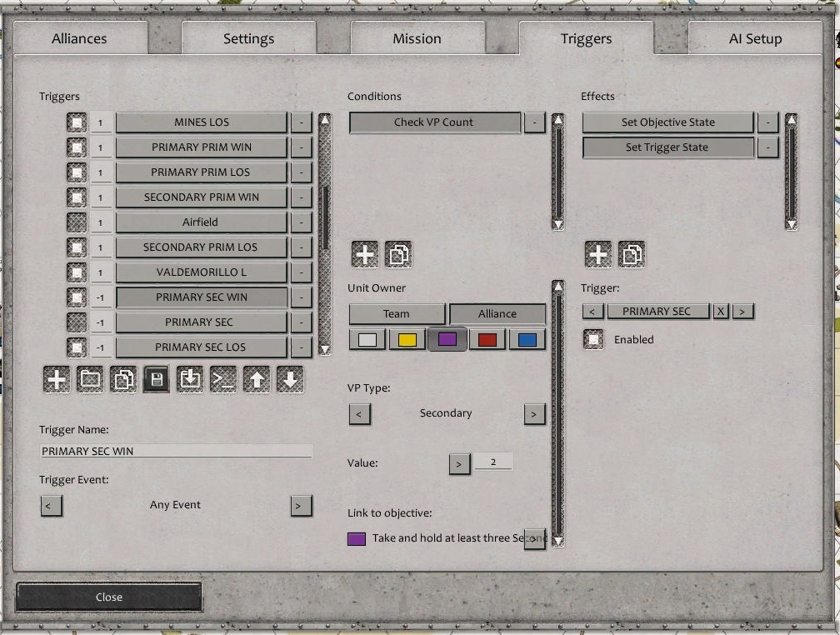Image resolution: width=840 pixels, height=635 pixels.
Task: Remove the Set Trigger State effect
Action: click(x=767, y=147)
